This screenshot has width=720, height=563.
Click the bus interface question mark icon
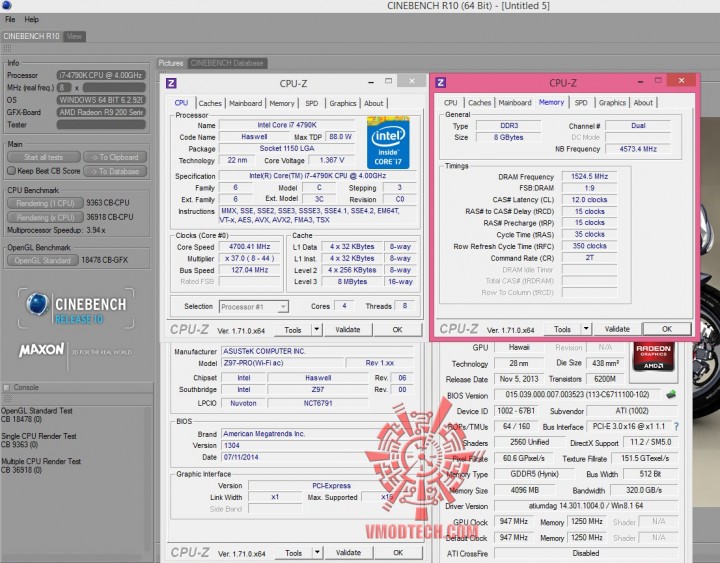[676, 427]
